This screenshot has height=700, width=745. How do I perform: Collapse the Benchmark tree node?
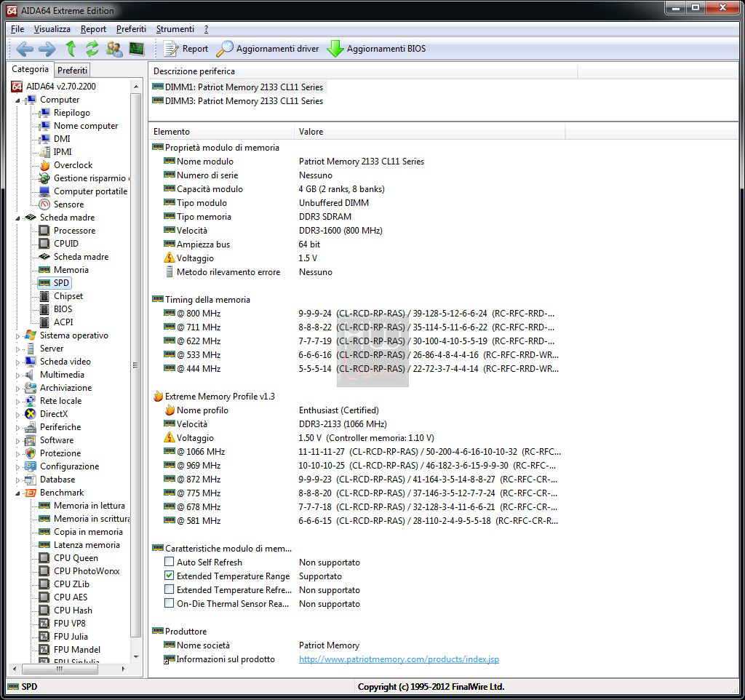pos(17,493)
